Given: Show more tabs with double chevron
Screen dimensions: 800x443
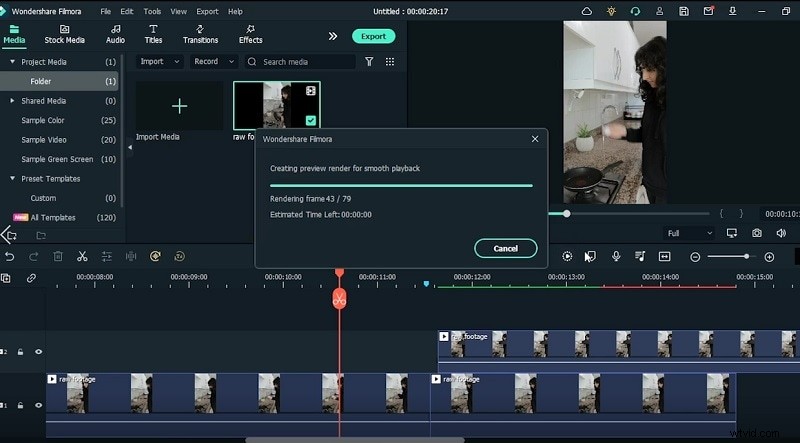Looking at the screenshot, I should point(333,36).
